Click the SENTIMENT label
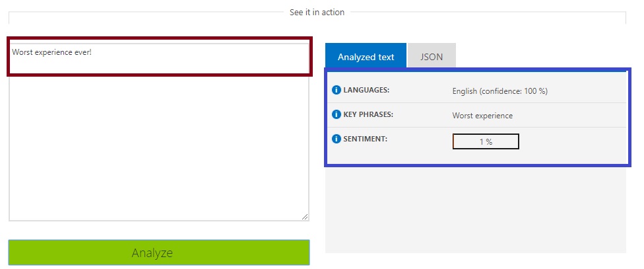This screenshot has width=644, height=269. (365, 139)
